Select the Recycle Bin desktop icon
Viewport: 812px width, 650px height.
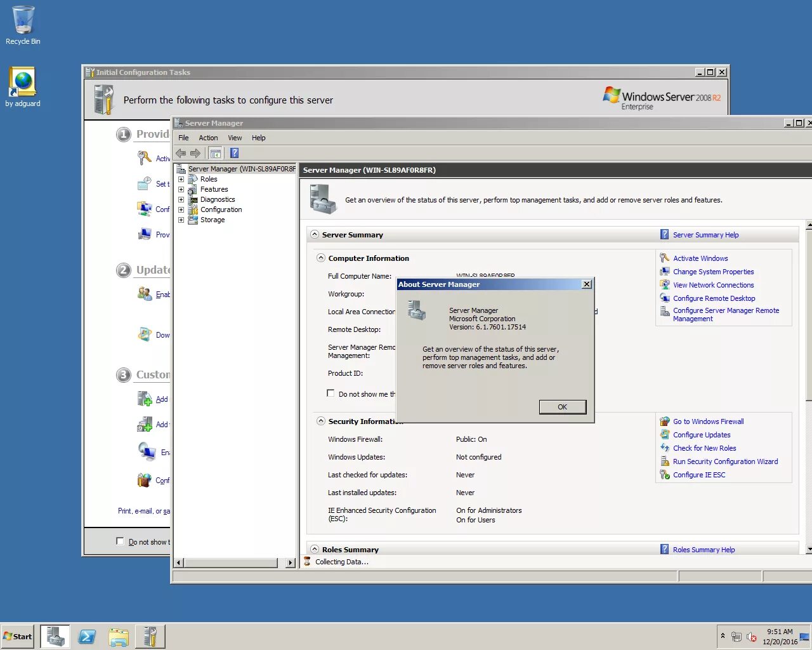23,25
